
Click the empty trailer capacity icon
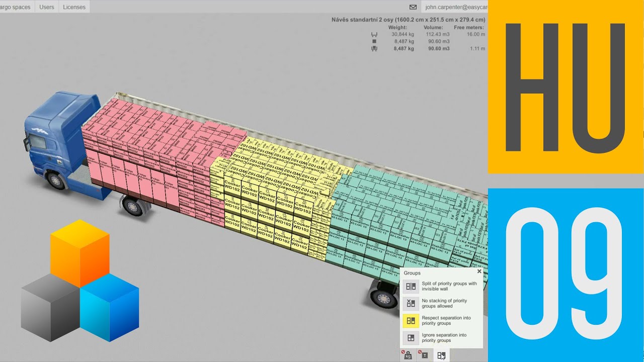[x=374, y=34]
